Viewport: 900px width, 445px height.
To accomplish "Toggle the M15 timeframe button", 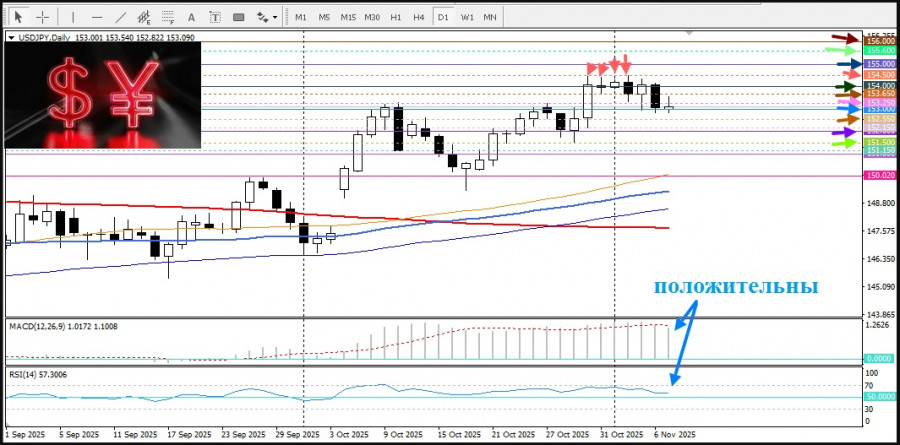I will [x=348, y=17].
